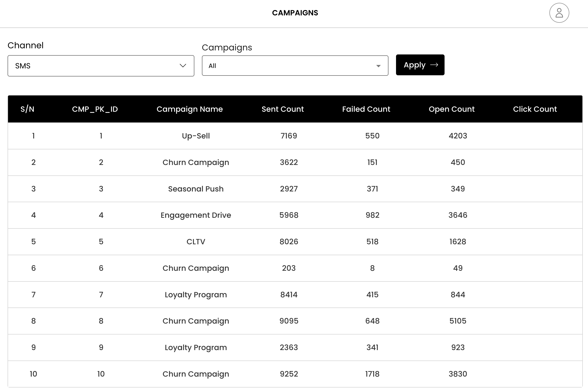Open the SMS channel select box
Image resolution: width=588 pixels, height=392 pixels.
101,66
